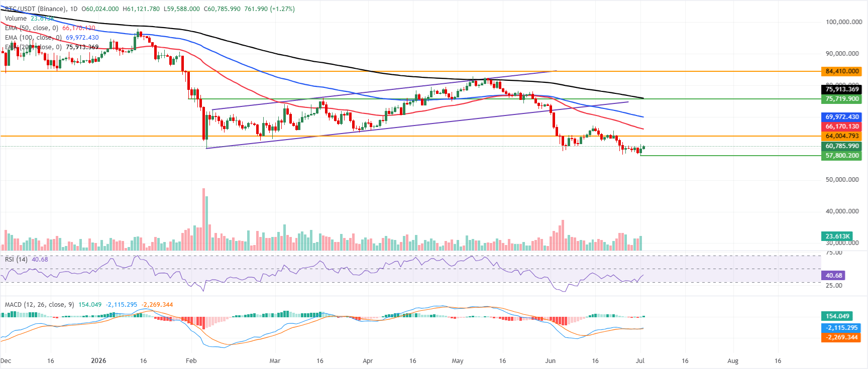The image size is (868, 369).
Task: Click the green 75,719.900 level label
Action: (842, 99)
